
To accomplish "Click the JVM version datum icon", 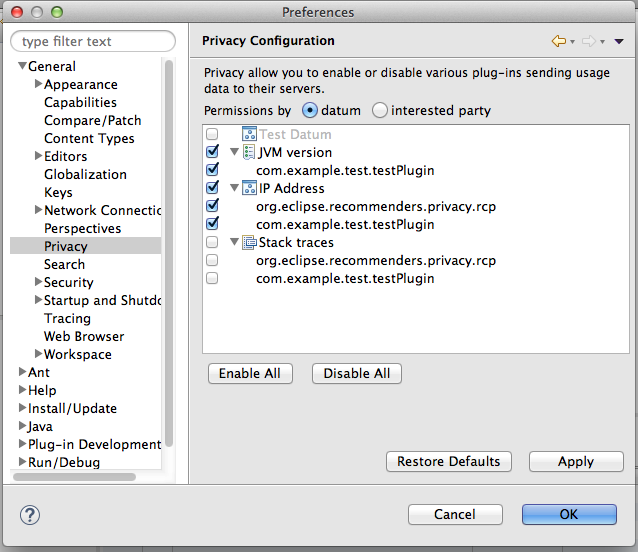I will (249, 152).
